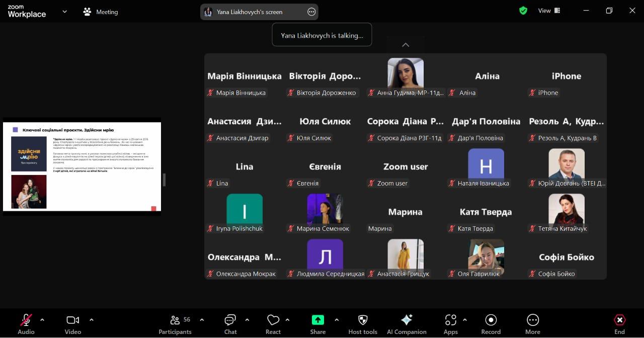644x338 pixels.
Task: Click the green Share screen icon
Action: tap(317, 320)
